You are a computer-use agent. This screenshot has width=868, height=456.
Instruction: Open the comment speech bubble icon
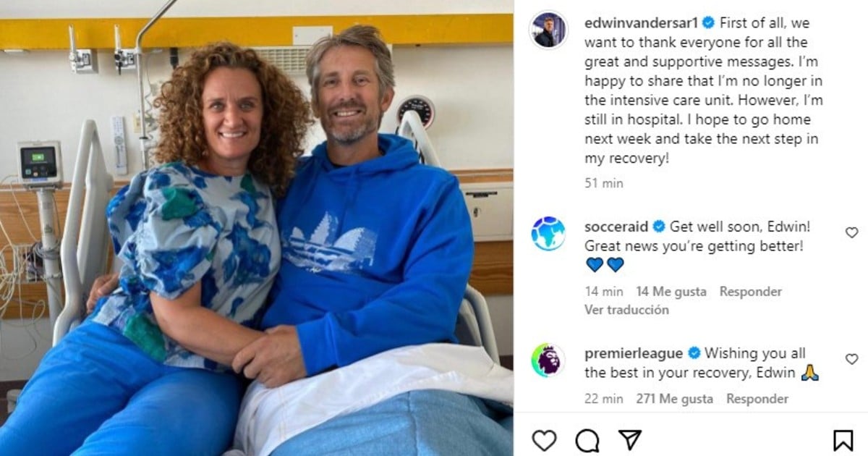click(x=587, y=440)
